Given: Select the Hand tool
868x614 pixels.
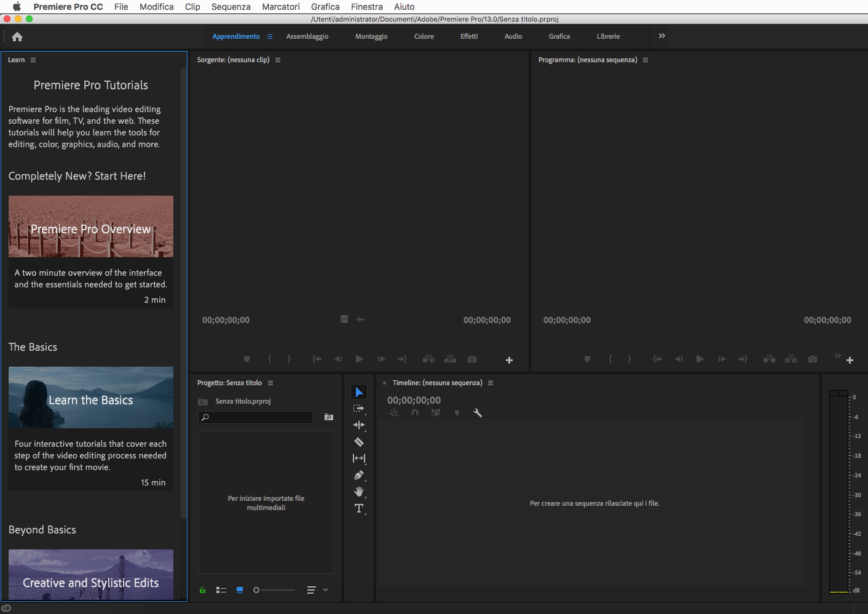Looking at the screenshot, I should pyautogui.click(x=359, y=492).
